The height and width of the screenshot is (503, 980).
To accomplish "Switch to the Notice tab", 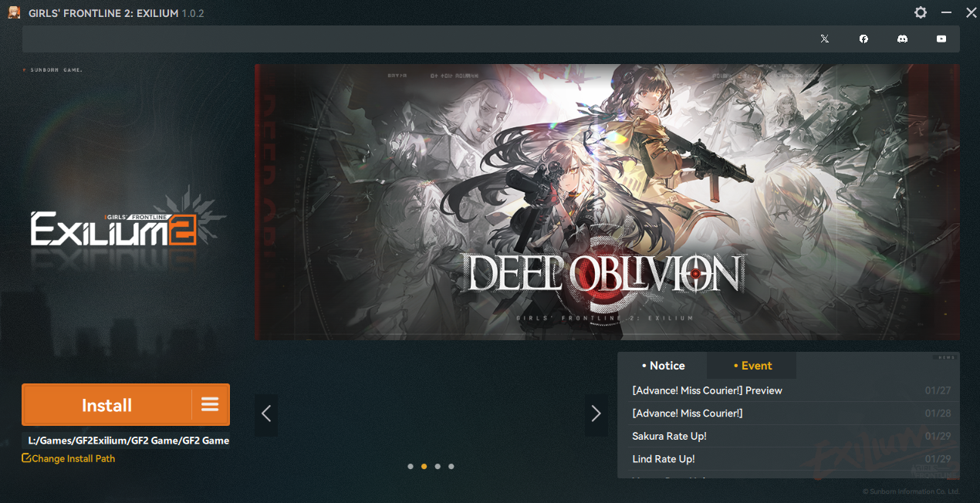I will click(x=663, y=366).
